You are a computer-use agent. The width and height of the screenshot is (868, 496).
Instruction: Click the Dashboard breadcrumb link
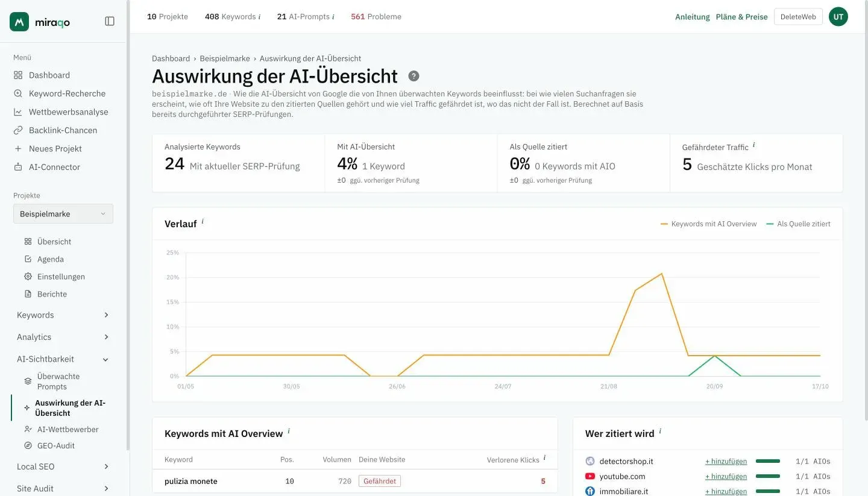tap(171, 58)
